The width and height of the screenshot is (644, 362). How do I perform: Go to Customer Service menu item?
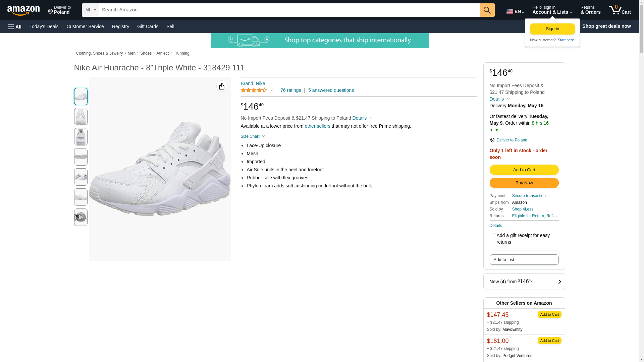[85, 26]
